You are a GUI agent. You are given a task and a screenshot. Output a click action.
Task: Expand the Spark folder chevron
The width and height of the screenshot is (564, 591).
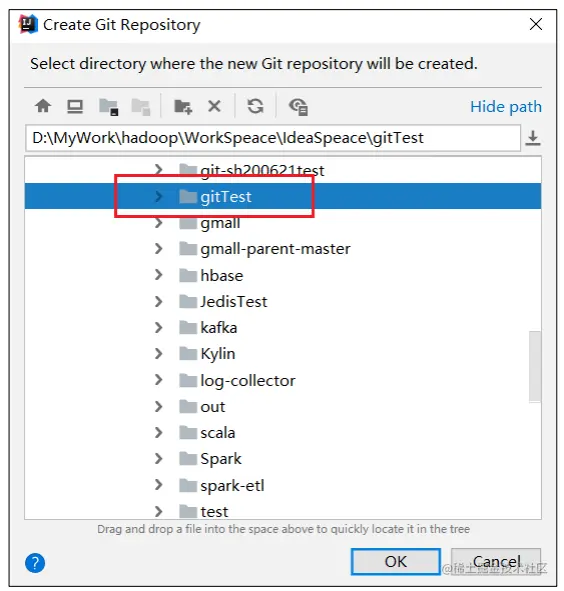click(x=159, y=459)
